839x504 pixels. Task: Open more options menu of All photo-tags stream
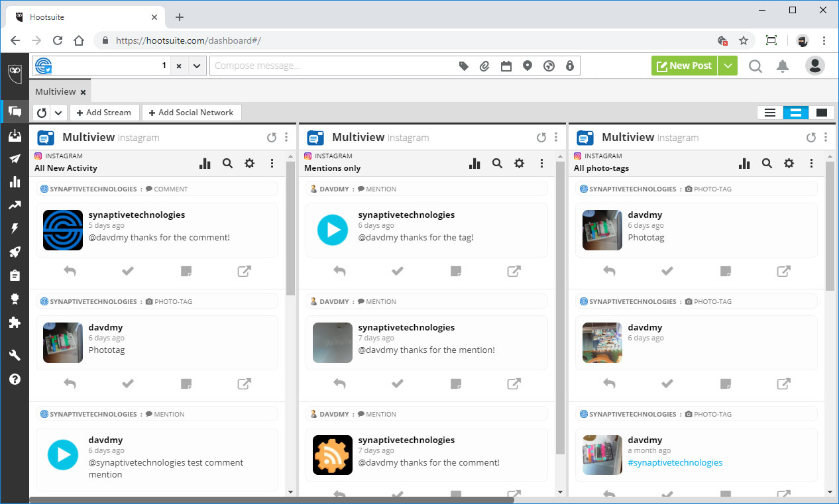pyautogui.click(x=811, y=163)
